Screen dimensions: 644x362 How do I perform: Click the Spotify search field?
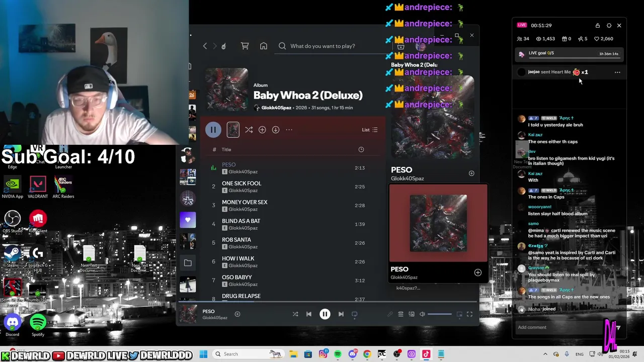click(x=332, y=46)
